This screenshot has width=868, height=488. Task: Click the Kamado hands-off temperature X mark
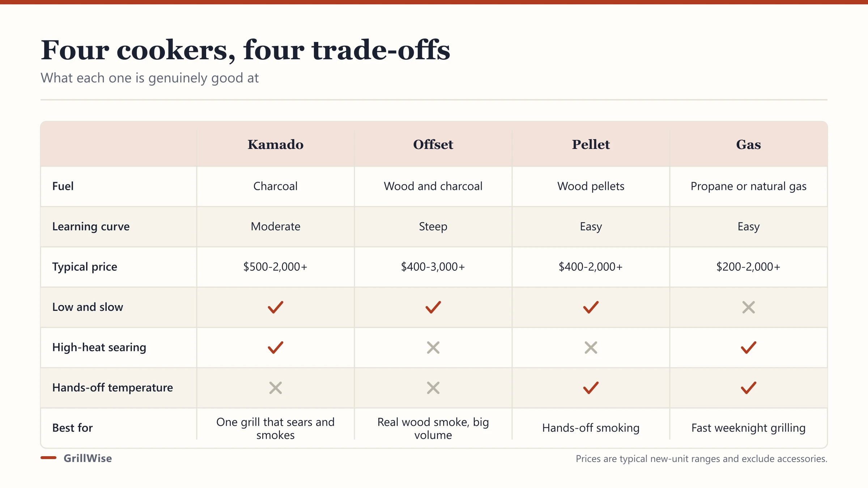(275, 388)
